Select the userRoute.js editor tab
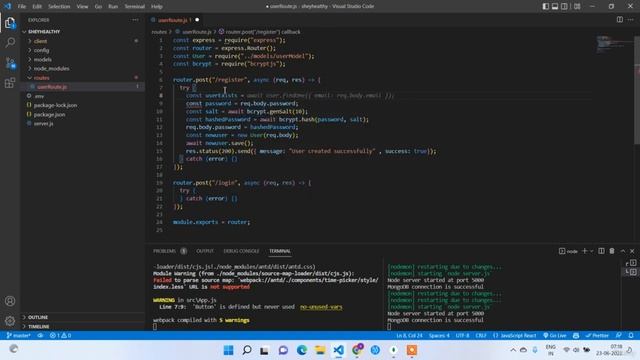640x360 pixels. [175, 20]
